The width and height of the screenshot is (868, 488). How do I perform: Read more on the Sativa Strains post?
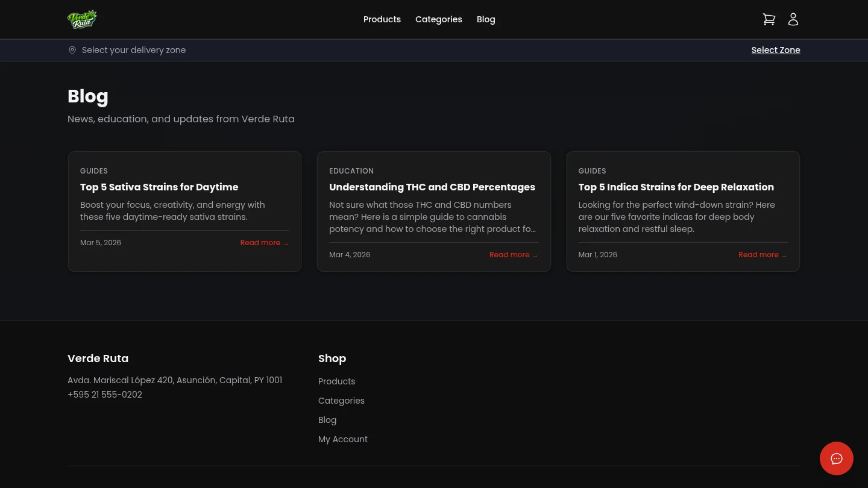tap(264, 243)
